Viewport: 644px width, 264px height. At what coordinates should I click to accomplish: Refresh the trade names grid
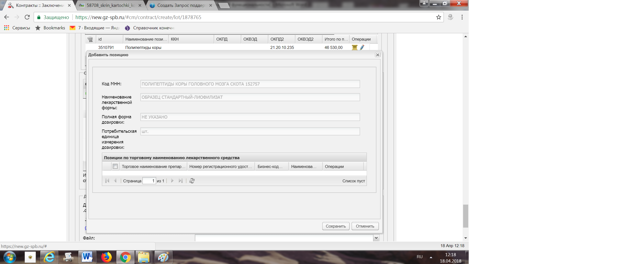(192, 181)
